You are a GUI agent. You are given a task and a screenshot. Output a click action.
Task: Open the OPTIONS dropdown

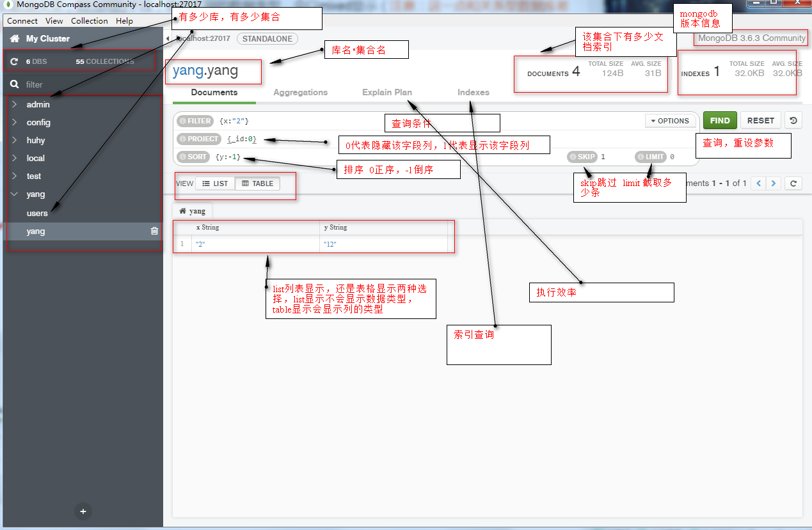pyautogui.click(x=670, y=121)
